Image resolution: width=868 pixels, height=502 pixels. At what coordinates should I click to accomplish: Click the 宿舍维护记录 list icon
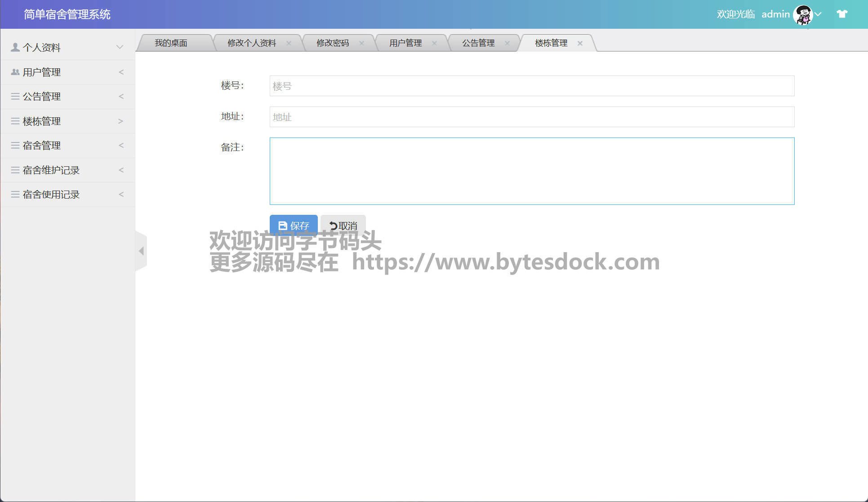click(x=15, y=170)
